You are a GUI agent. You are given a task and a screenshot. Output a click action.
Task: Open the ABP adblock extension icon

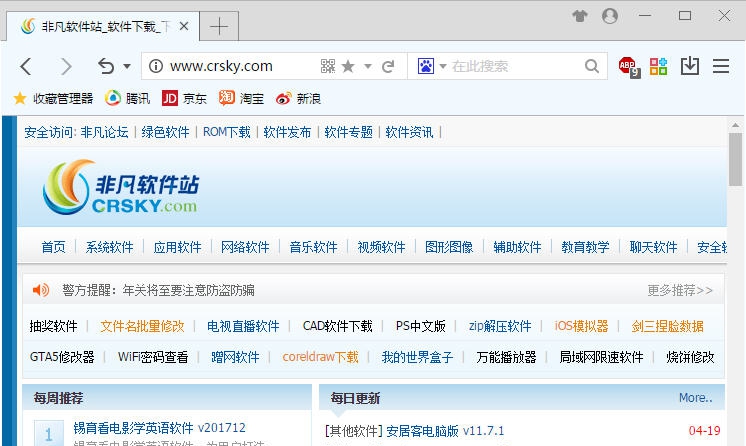pyautogui.click(x=629, y=67)
